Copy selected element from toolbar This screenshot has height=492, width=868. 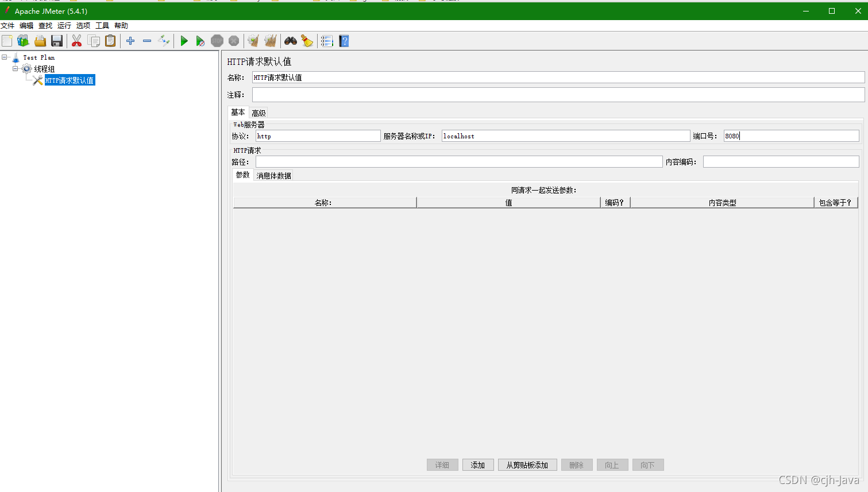(94, 41)
